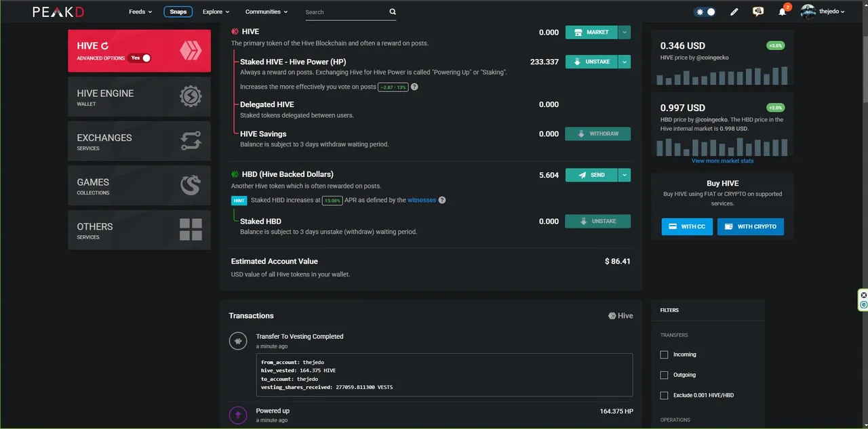The image size is (868, 429).
Task: Click the browser extension side widget
Action: click(863, 300)
